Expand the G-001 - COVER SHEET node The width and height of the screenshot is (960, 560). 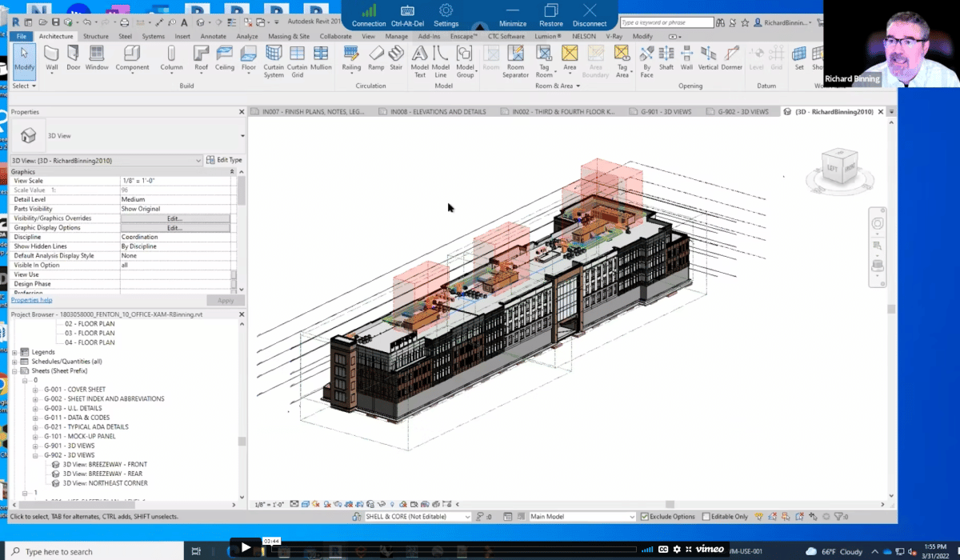click(35, 390)
